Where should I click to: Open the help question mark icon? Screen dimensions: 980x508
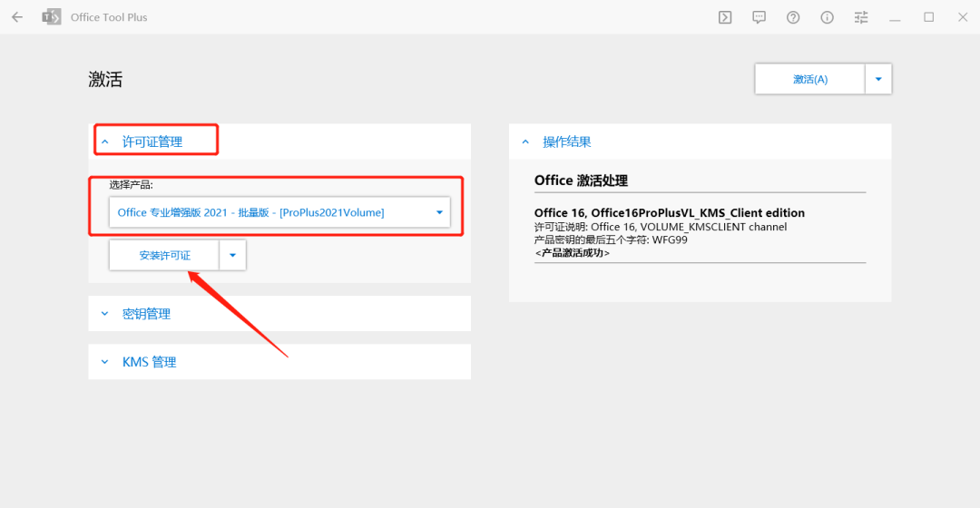click(793, 17)
